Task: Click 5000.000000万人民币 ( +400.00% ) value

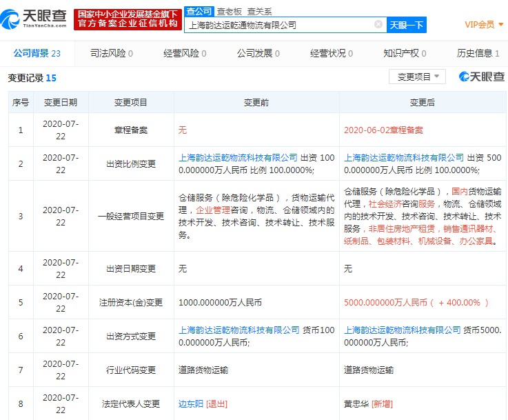Action: pyautogui.click(x=416, y=302)
